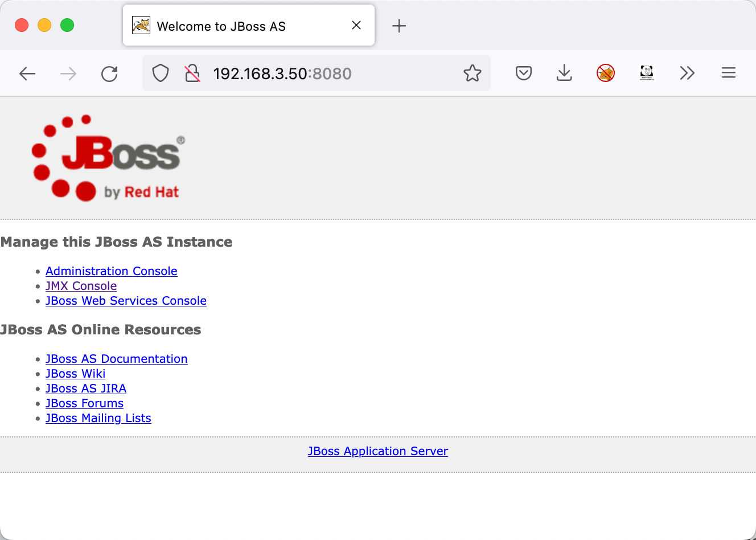Open the Firefox hamburger application menu
Image resolution: width=756 pixels, height=540 pixels.
pyautogui.click(x=728, y=73)
